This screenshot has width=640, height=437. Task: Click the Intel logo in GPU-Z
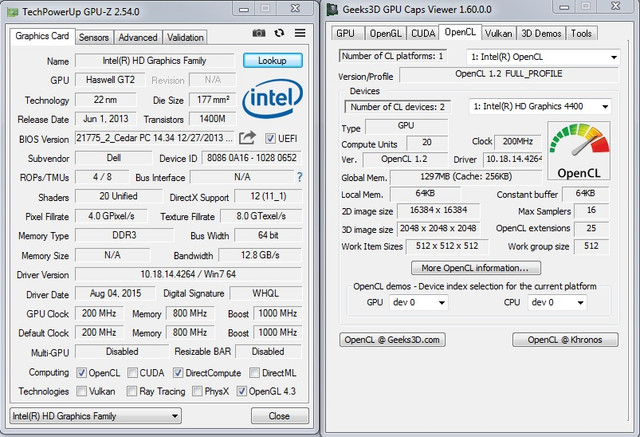[x=272, y=98]
